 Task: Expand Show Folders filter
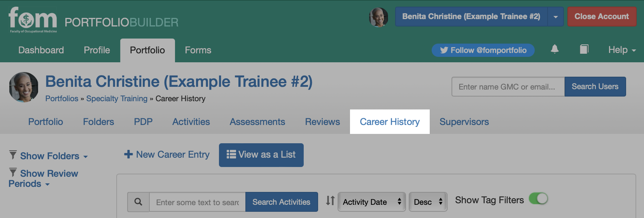tap(49, 156)
